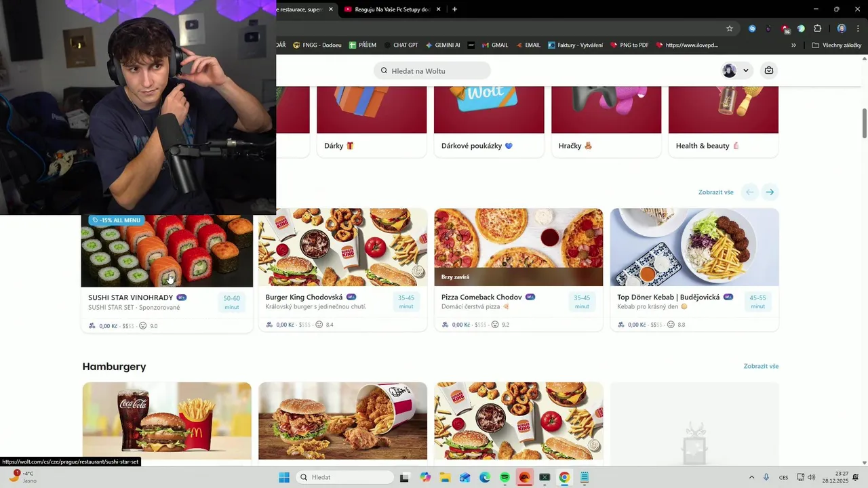Open the SUSHI STAR VINOHRADY restaurant card
This screenshot has height=488, width=868.
[x=167, y=274]
